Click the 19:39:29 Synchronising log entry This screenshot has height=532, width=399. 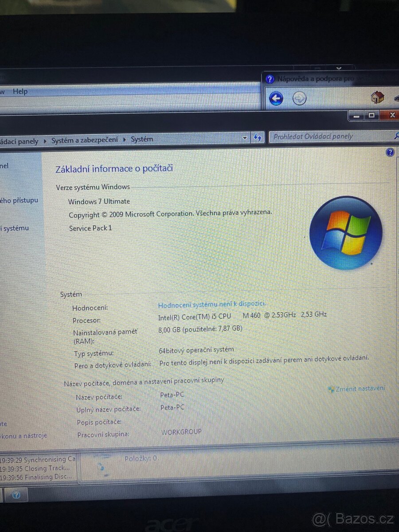[x=38, y=459]
